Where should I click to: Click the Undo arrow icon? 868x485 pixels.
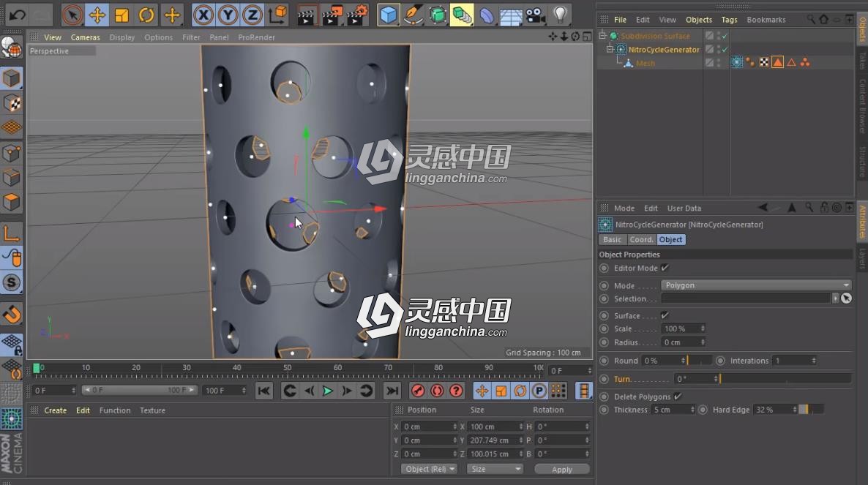point(17,15)
